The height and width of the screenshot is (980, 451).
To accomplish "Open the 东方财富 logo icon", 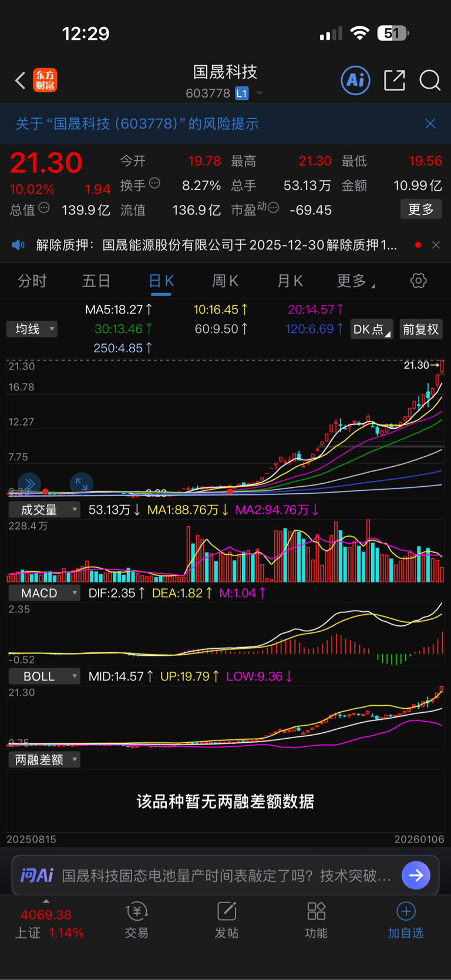I will pyautogui.click(x=45, y=80).
